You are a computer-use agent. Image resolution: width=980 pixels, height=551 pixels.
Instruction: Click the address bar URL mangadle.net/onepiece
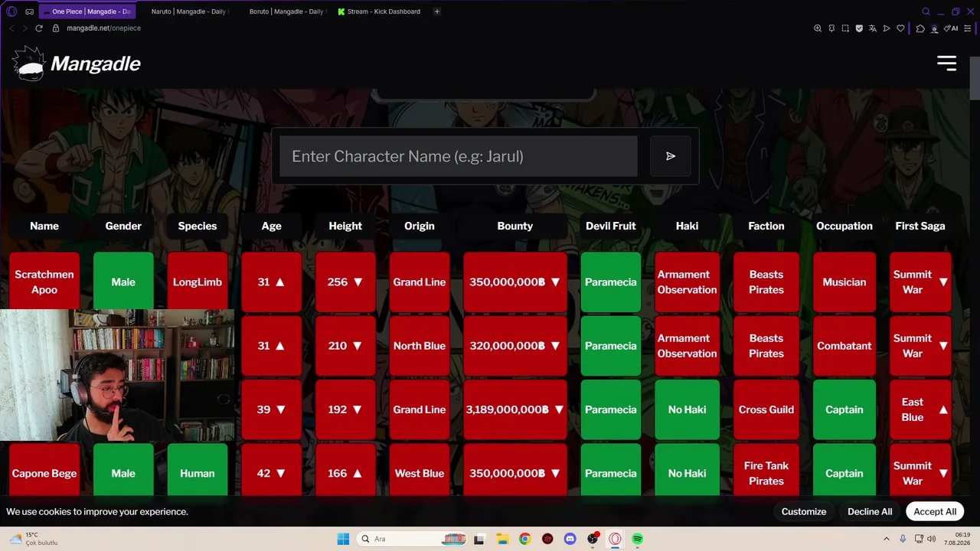tap(103, 28)
